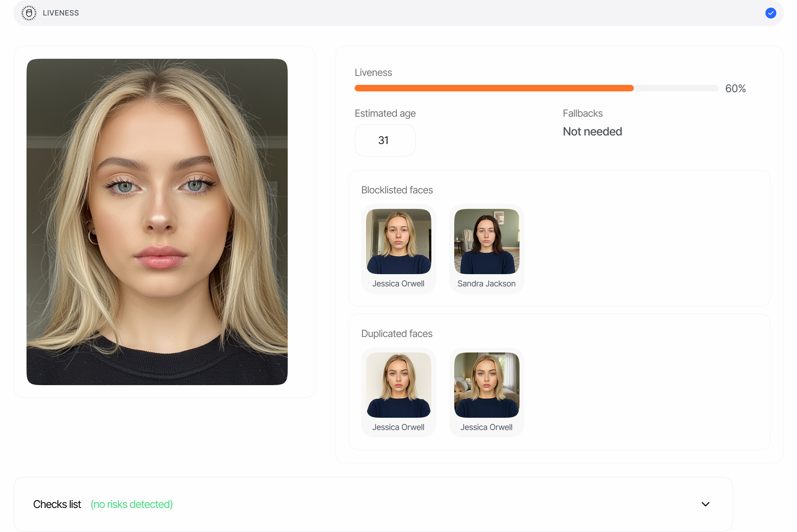Click the Sandra Jackson name label
Screen dimensions: 797x532
click(x=486, y=284)
